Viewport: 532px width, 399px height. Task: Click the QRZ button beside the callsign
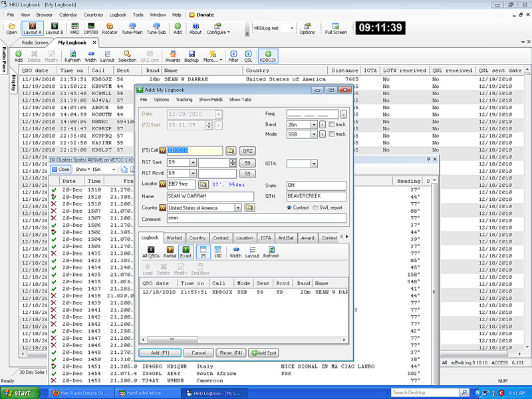click(x=247, y=151)
